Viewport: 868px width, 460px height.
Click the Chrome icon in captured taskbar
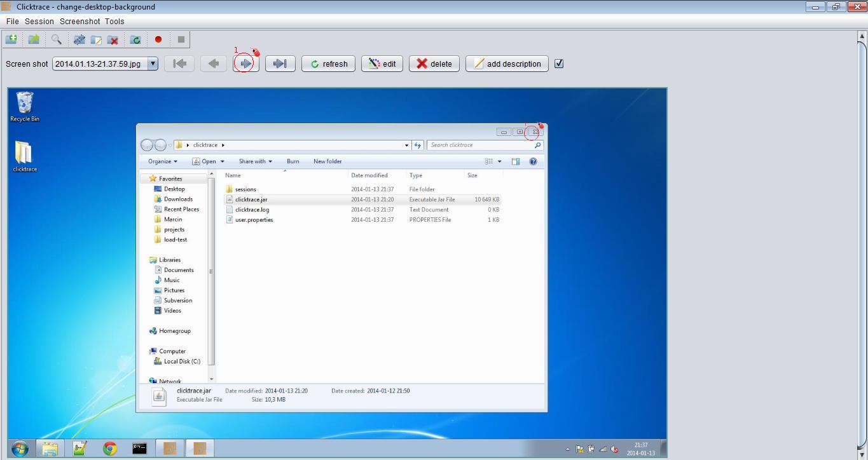110,449
